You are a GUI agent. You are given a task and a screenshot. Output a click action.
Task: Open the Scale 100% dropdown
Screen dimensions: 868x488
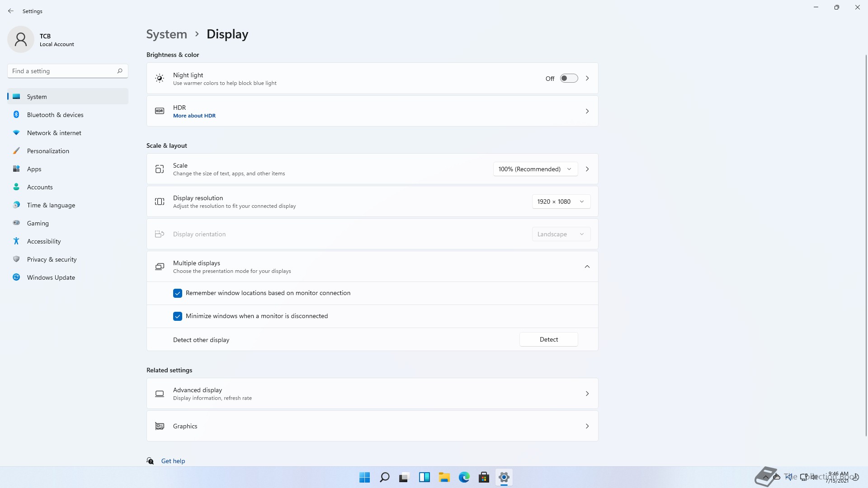click(x=535, y=169)
